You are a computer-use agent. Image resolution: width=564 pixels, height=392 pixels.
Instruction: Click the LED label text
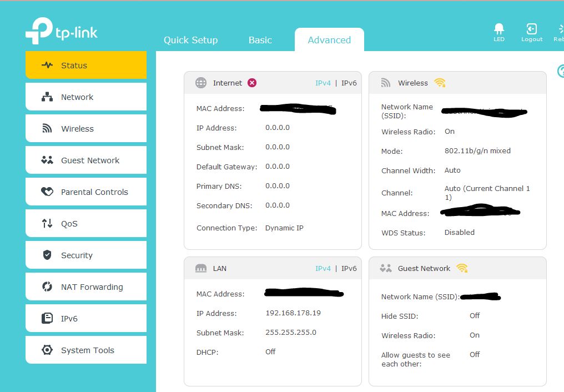pos(499,39)
